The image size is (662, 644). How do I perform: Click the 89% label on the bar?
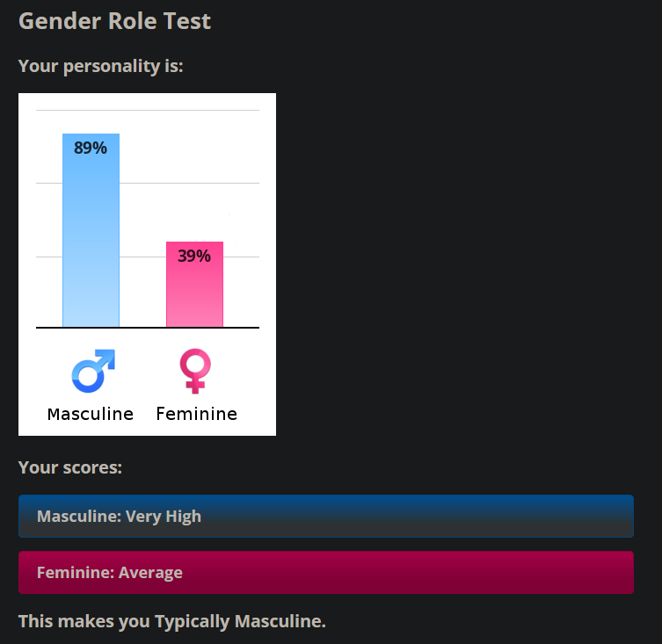(x=91, y=148)
